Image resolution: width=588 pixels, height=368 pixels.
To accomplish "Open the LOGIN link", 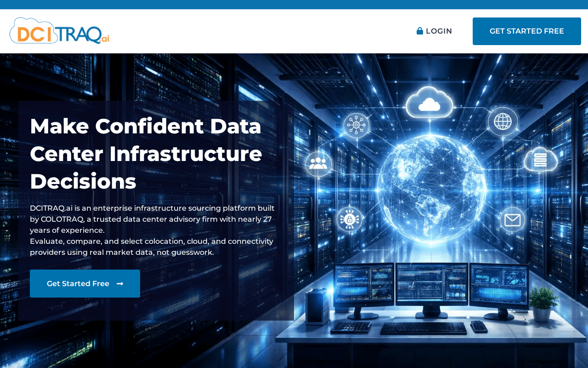I will click(x=434, y=31).
